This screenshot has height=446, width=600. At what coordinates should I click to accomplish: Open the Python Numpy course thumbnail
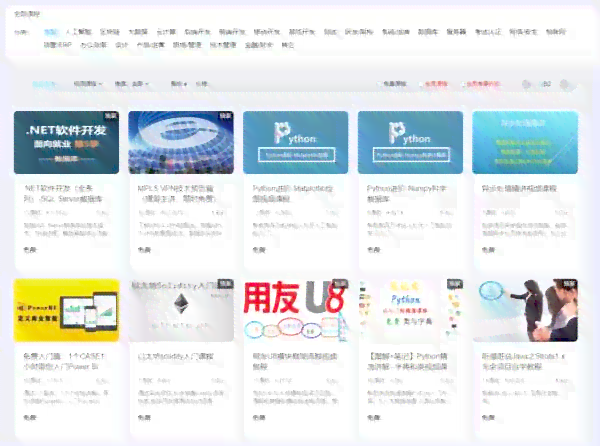click(410, 142)
